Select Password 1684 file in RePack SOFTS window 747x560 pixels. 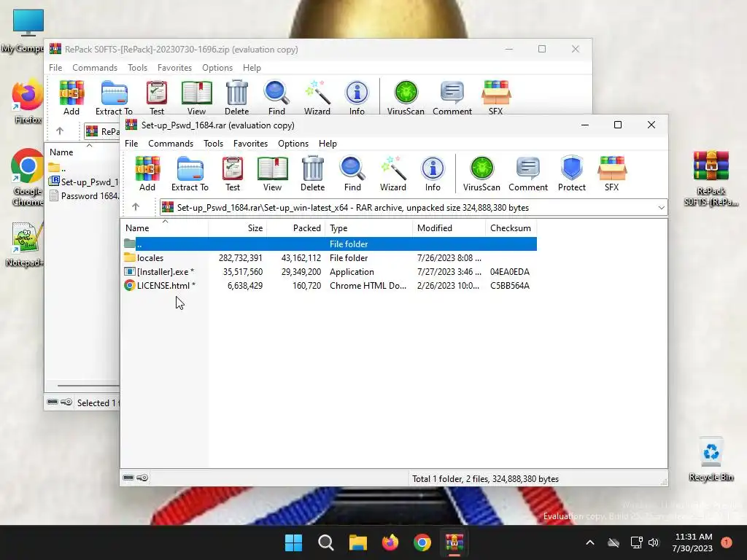coord(85,195)
